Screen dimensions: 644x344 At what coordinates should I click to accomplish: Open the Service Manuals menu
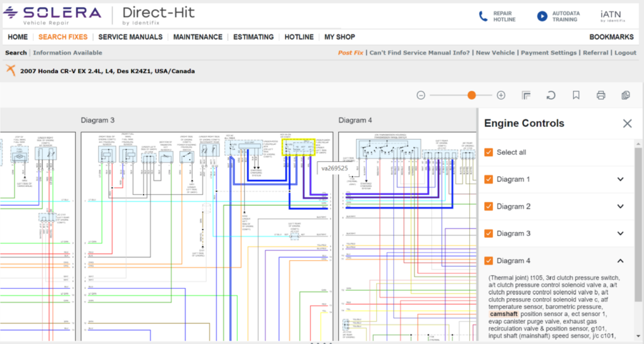(130, 37)
